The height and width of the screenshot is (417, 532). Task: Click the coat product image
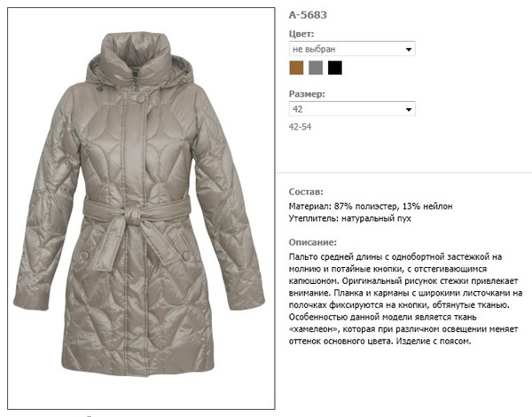[x=141, y=208]
